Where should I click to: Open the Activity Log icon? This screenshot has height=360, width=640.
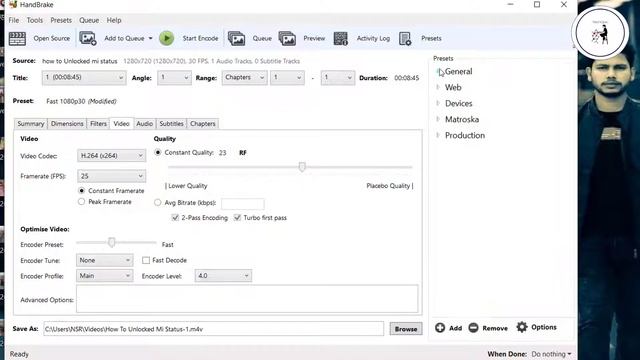(340, 38)
